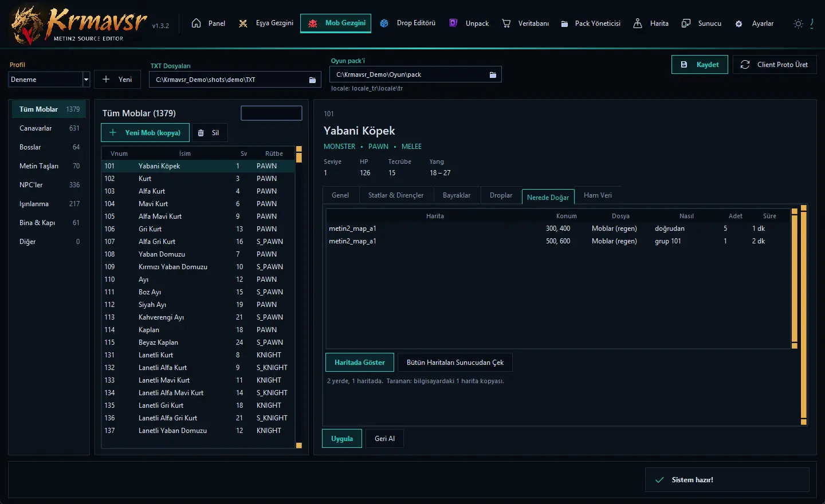Click the red Mob Gezgini monster icon
Screen dimensions: 825x504
pos(313,23)
